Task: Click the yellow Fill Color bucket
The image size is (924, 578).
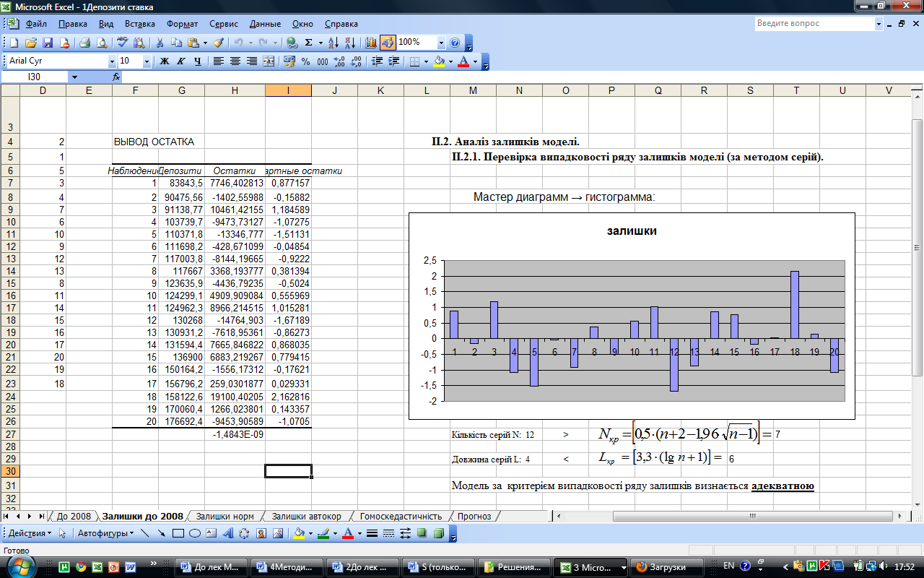Action: click(438, 61)
